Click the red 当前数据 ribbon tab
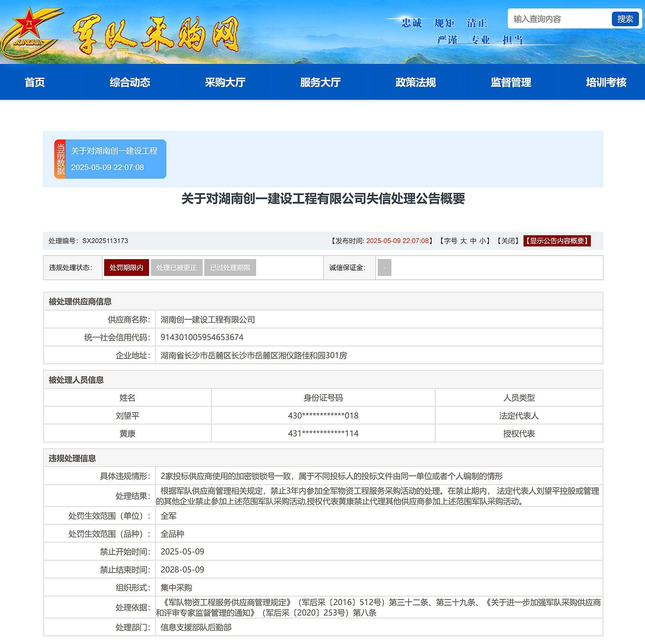645x644 pixels. [60, 160]
